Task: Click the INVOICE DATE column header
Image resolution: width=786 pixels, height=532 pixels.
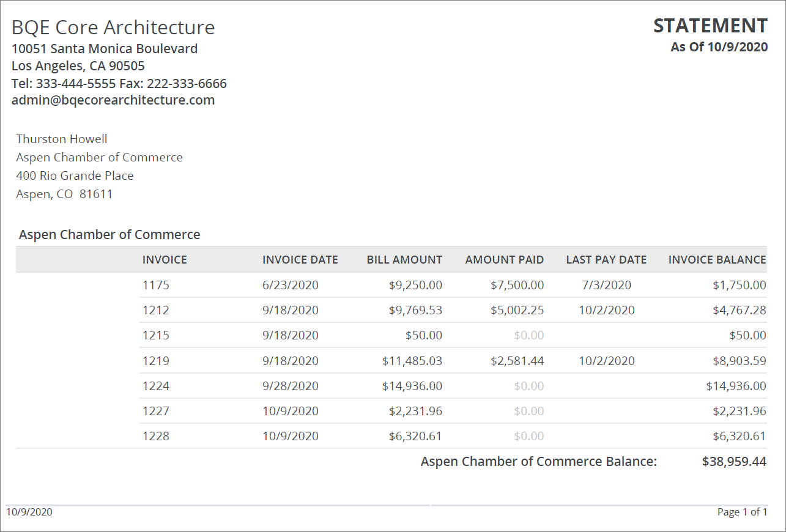Action: [300, 259]
